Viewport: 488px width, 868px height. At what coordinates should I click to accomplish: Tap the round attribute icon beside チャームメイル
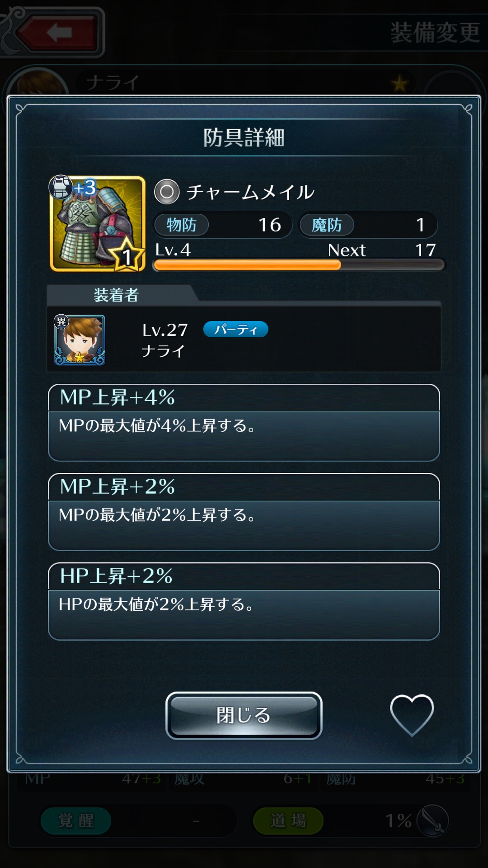point(167,192)
